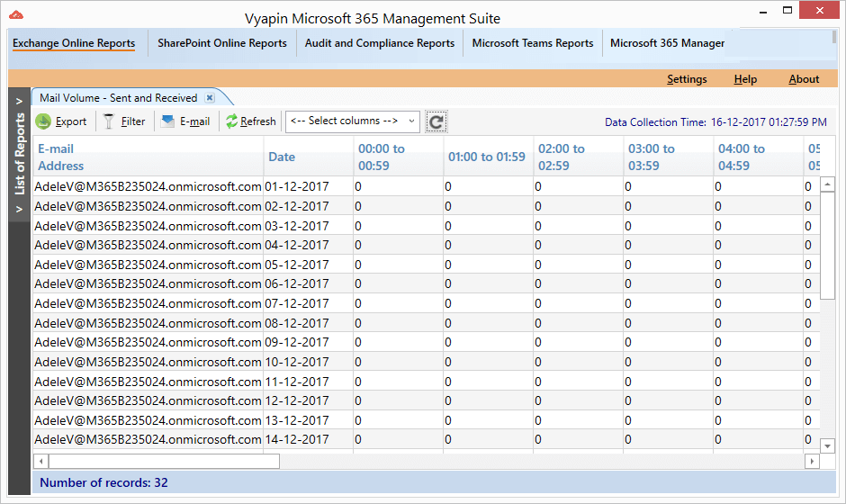The width and height of the screenshot is (846, 504).
Task: Click the green Export icon
Action: pos(43,121)
